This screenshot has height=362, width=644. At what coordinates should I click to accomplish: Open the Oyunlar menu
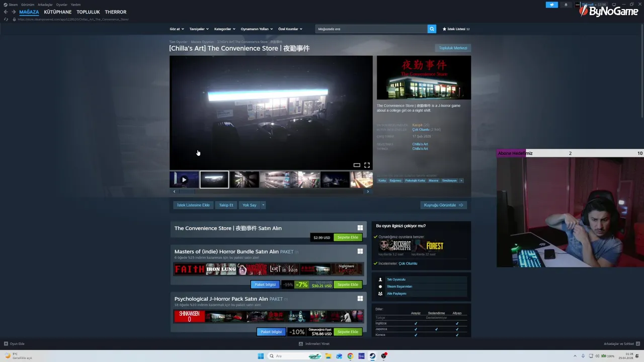(x=62, y=5)
